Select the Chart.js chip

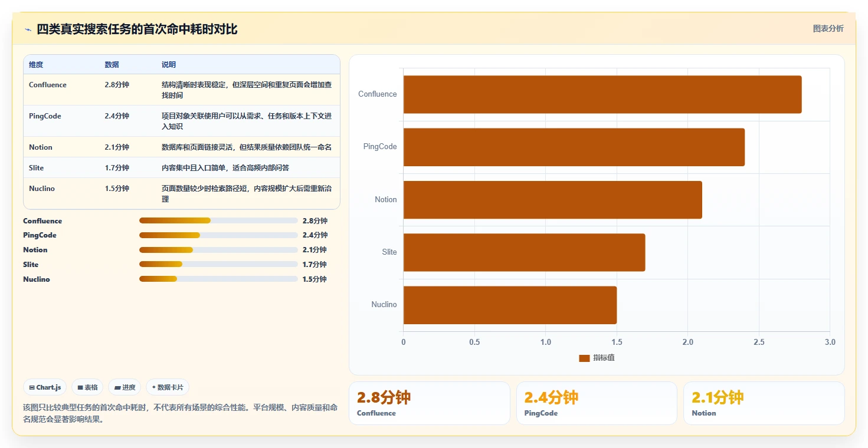tap(45, 387)
